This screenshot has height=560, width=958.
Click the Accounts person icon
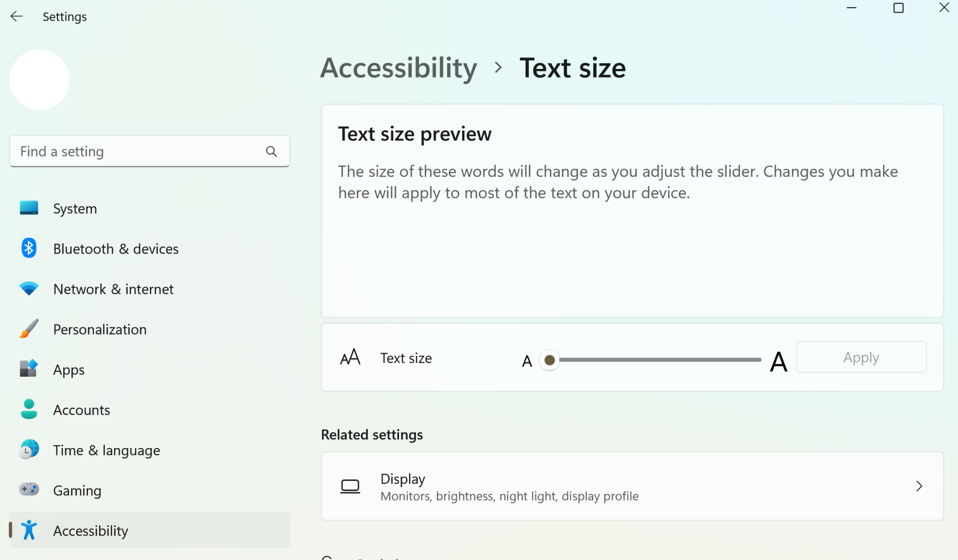coord(29,409)
